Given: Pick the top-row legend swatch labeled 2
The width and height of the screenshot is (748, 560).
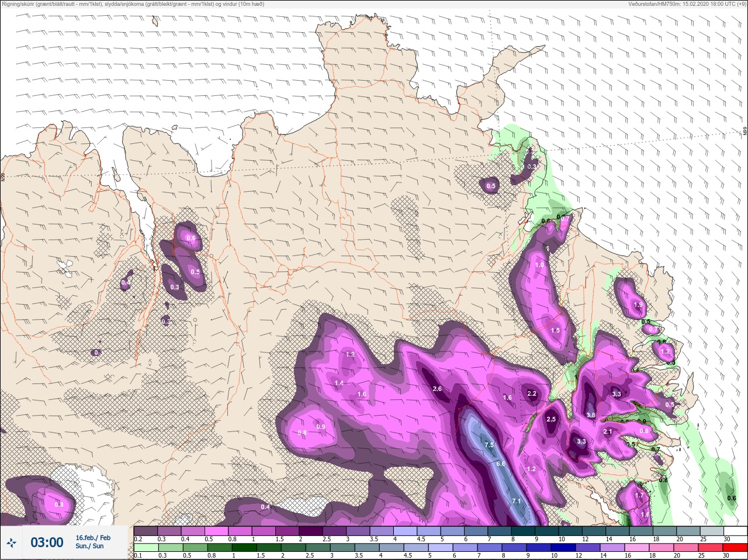Looking at the screenshot, I should [310, 531].
